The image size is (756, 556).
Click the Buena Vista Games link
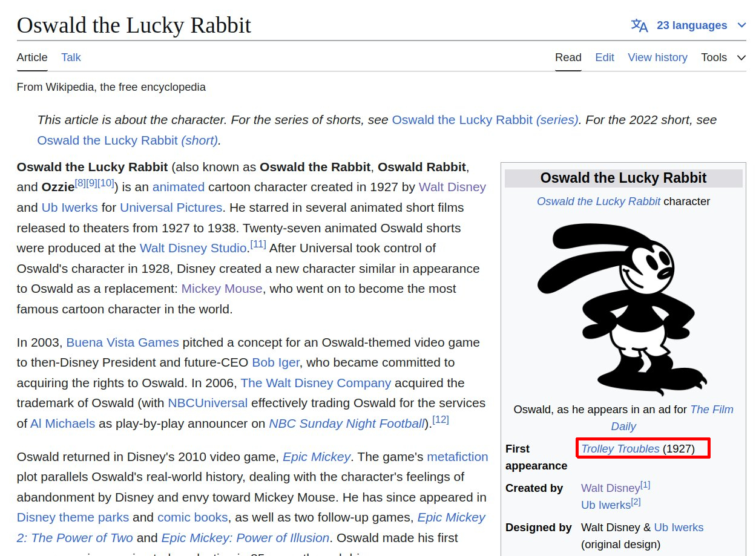coord(122,342)
